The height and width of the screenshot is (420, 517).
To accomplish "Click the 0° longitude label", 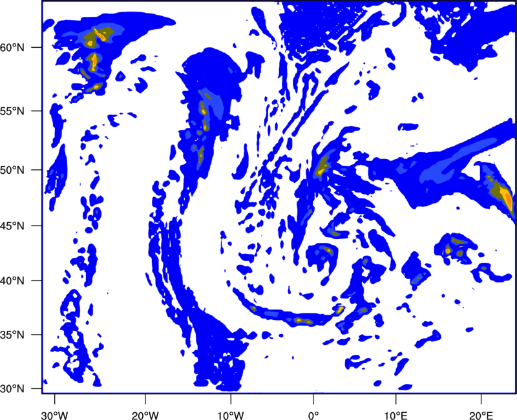I will [313, 415].
